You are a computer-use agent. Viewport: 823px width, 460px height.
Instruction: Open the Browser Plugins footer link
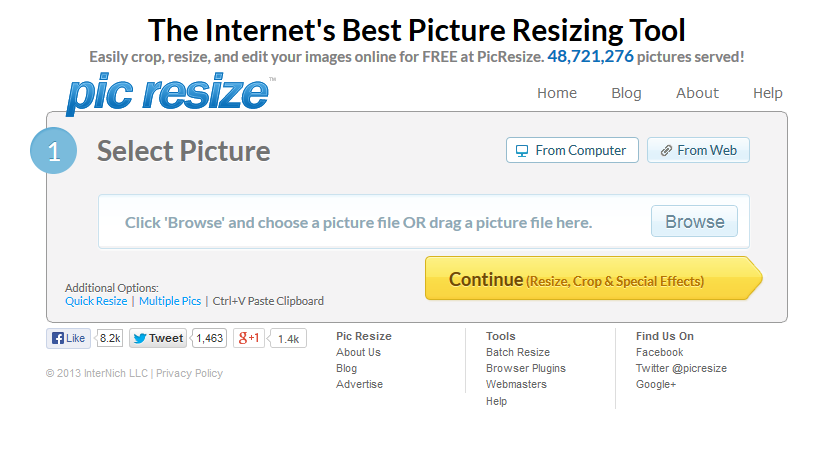click(525, 368)
